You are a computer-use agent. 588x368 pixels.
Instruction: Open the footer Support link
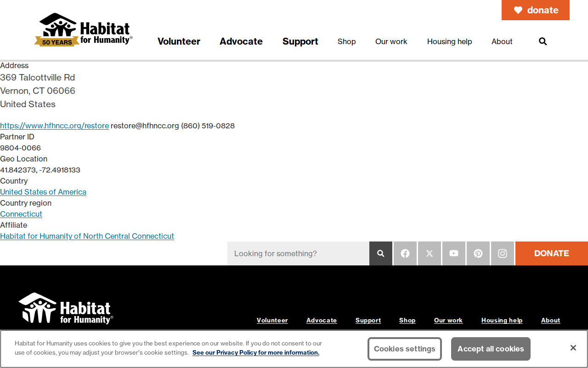368,320
